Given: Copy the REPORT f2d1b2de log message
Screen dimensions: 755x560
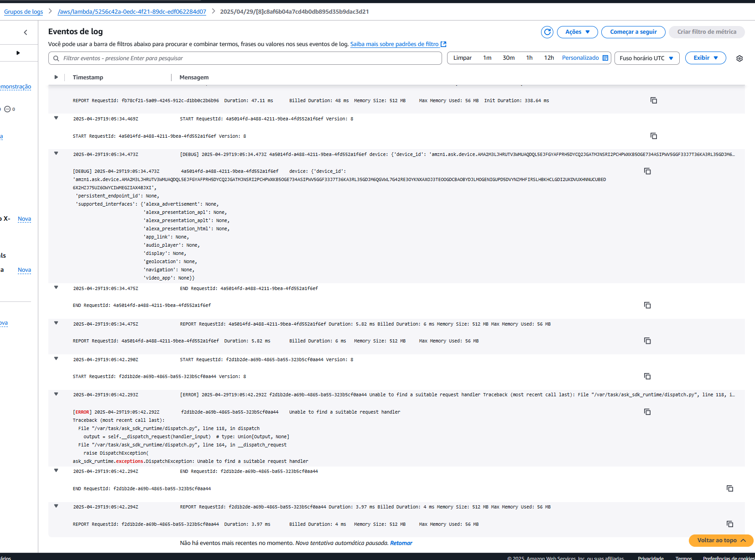Looking at the screenshot, I should (730, 524).
